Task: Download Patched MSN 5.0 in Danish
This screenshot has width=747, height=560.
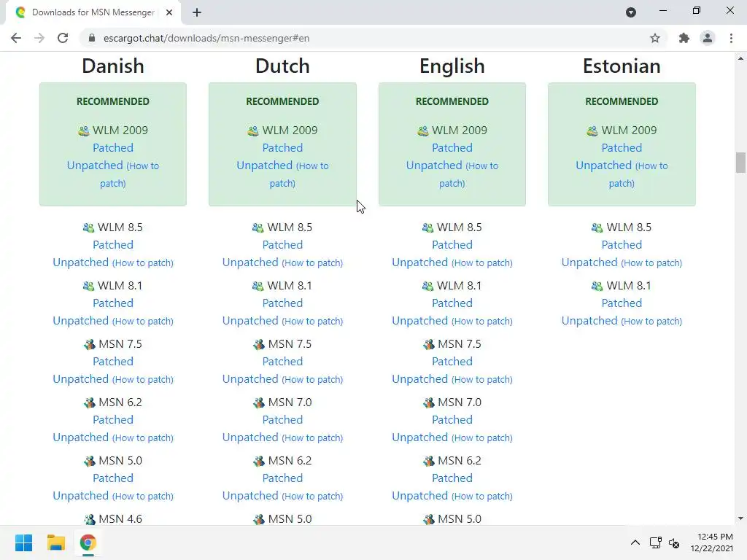Action: 113,478
